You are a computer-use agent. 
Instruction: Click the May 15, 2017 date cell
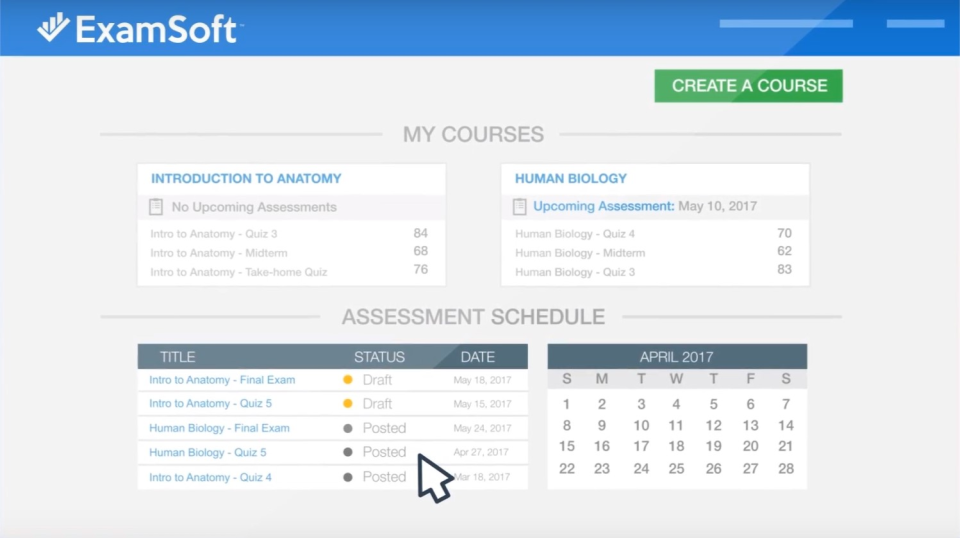tap(482, 404)
